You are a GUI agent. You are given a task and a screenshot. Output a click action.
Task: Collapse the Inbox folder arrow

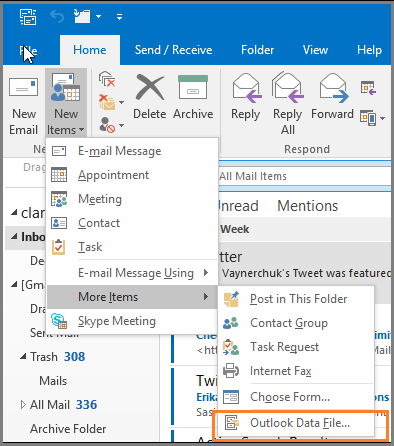click(x=14, y=237)
